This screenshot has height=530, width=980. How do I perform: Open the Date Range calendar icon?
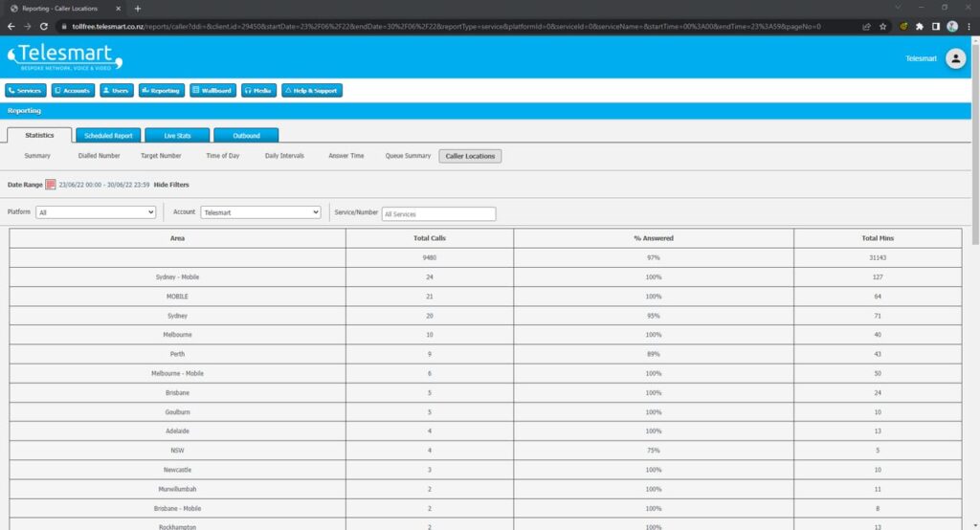click(51, 185)
